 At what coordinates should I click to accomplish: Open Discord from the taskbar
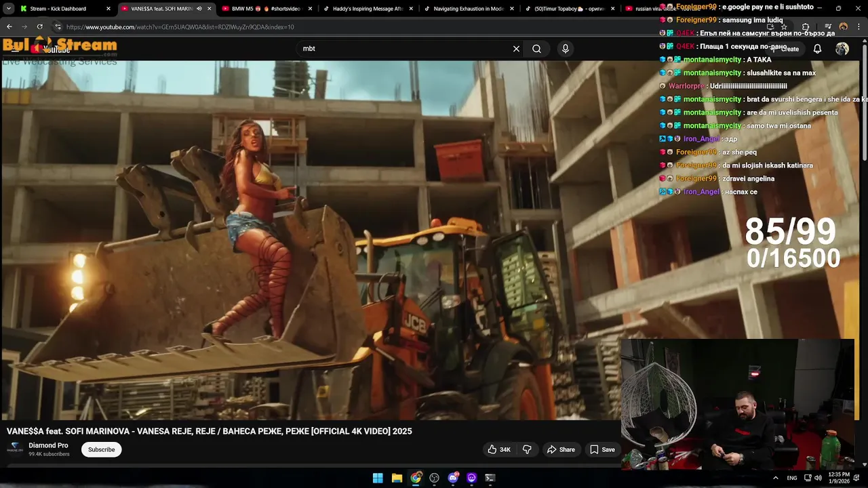pos(453,478)
